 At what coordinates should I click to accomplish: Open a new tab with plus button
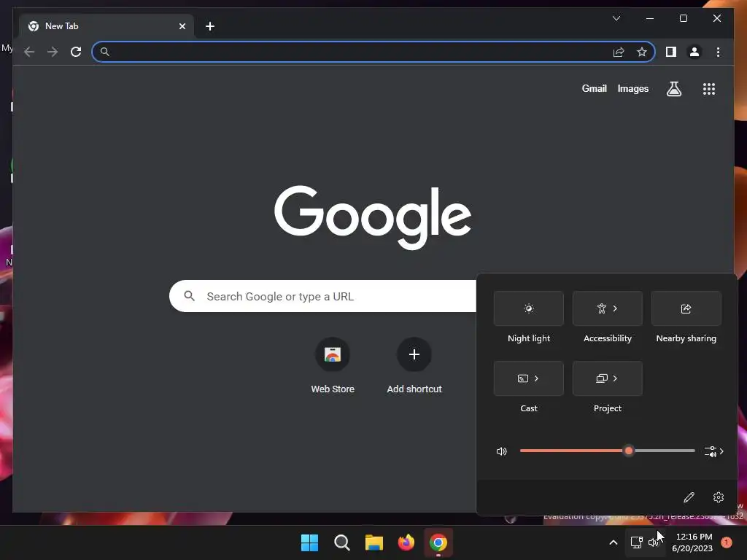209,26
